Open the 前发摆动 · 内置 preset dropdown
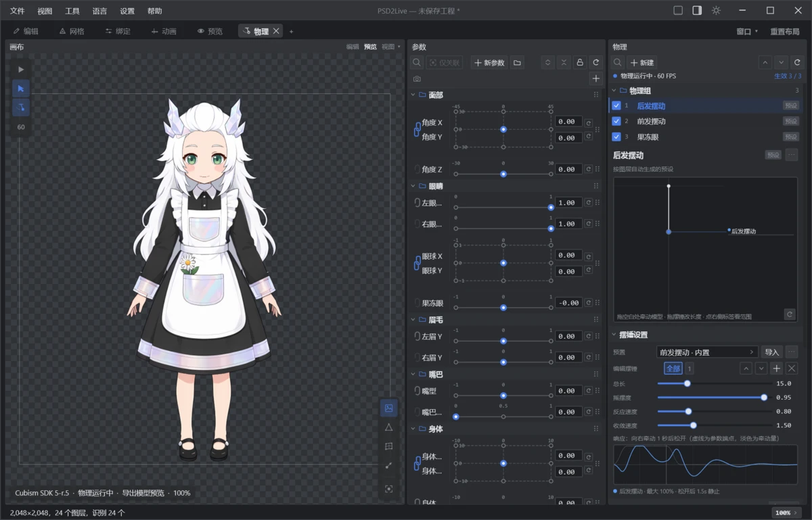 (707, 352)
